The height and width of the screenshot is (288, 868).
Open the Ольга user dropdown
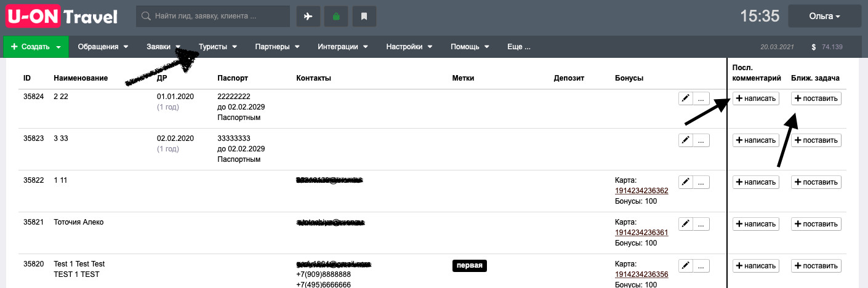coord(824,17)
